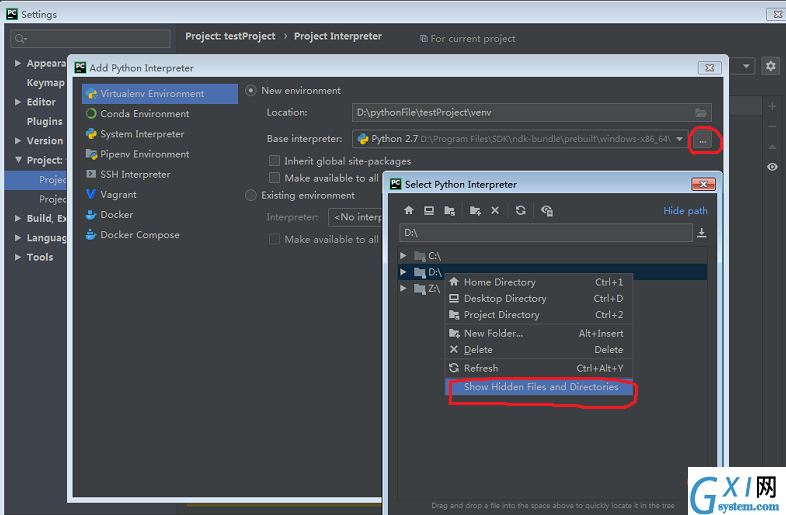Open Project Interpreter dropdown arrow in Settings
Screen dimensions: 786x515
pos(746,66)
